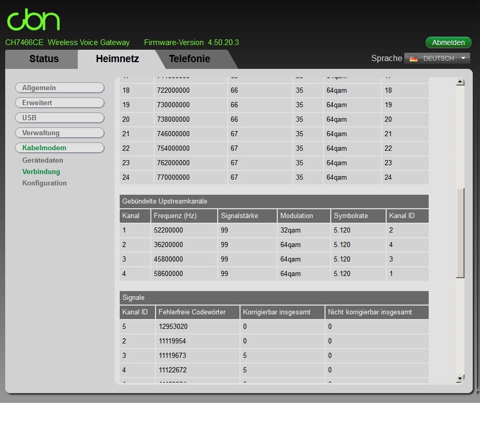Select codeword count 12953020
Image resolution: width=480 pixels, height=448 pixels.
(197, 327)
